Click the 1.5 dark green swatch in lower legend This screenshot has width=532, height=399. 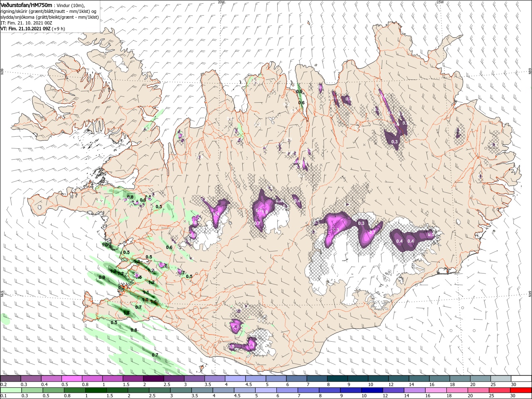pos(117,390)
